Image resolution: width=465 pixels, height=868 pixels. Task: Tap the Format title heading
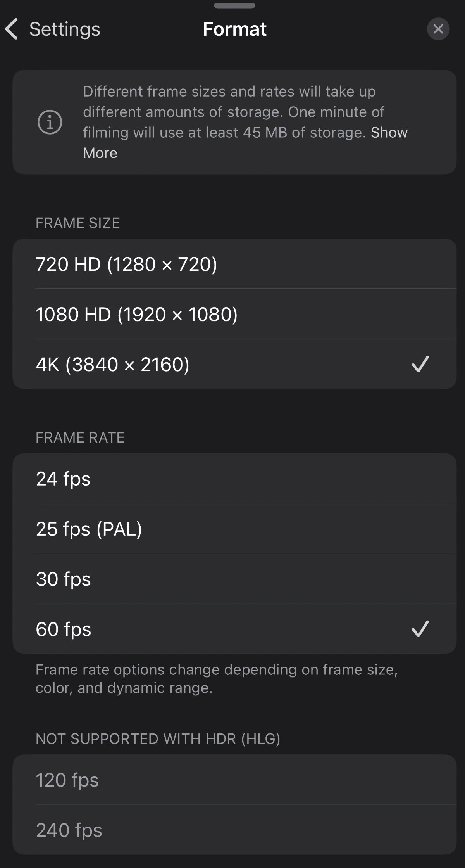pos(234,29)
